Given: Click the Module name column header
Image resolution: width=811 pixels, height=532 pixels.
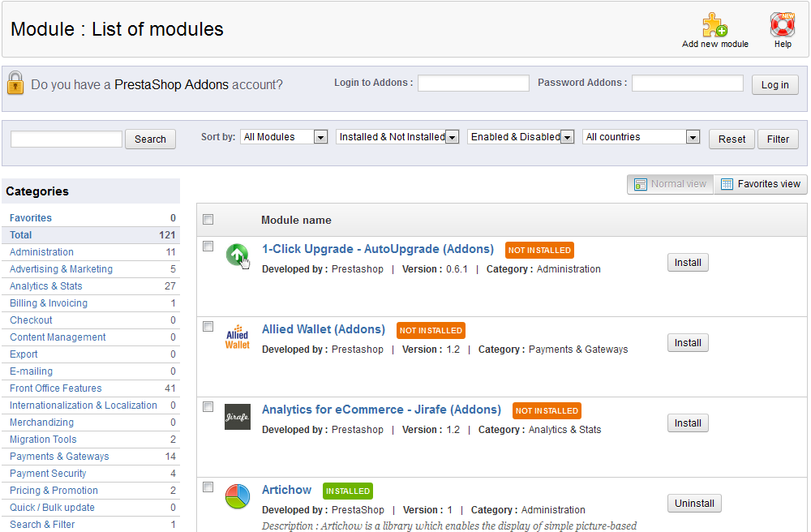Looking at the screenshot, I should [x=296, y=221].
